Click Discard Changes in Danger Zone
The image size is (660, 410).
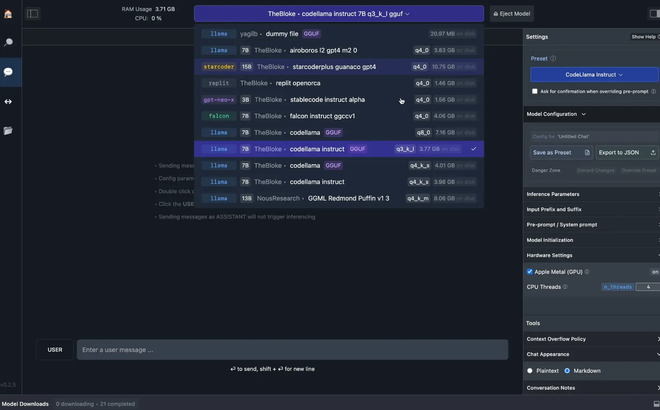click(x=595, y=170)
